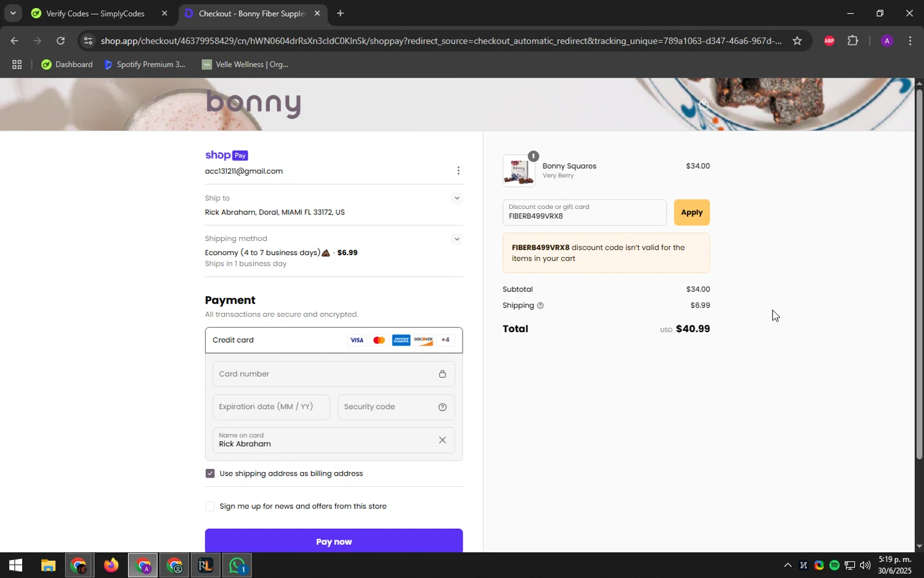
Task: Click the Visa card icon
Action: click(x=357, y=340)
